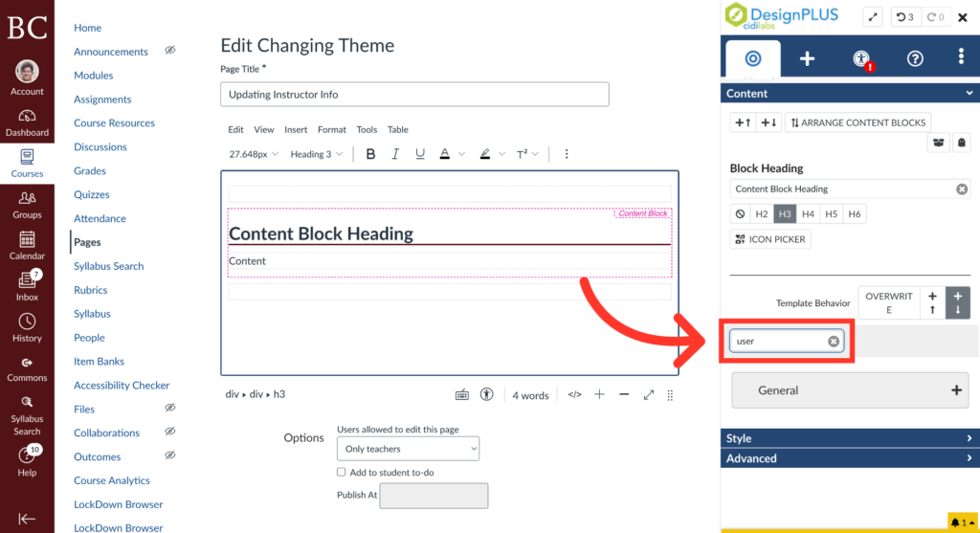This screenshot has width=980, height=533.
Task: Open Only teachers edit permission dropdown
Action: (x=408, y=449)
